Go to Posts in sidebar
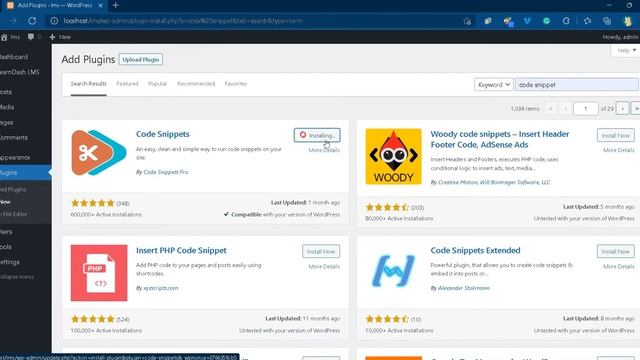 [6, 92]
